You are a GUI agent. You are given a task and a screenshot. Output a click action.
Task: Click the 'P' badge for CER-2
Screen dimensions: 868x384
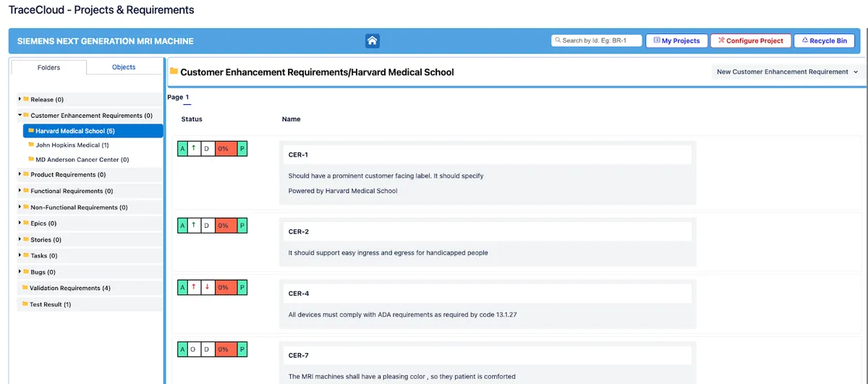(242, 226)
